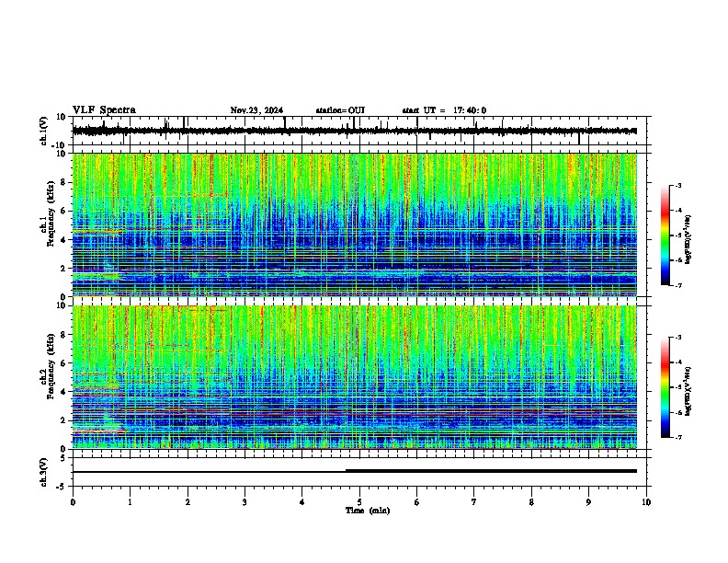This screenshot has width=728, height=563.
Task: Click the "6" kHz tick on ch.1 frequency axis
Action: point(64,211)
